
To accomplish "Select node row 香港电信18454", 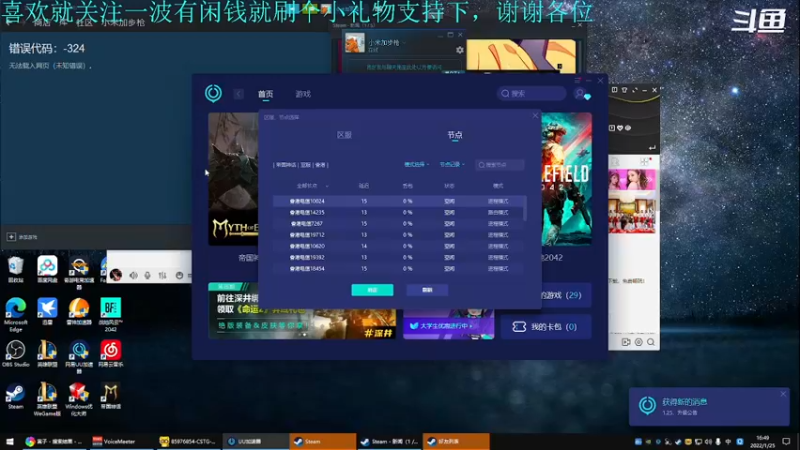I will (398, 268).
